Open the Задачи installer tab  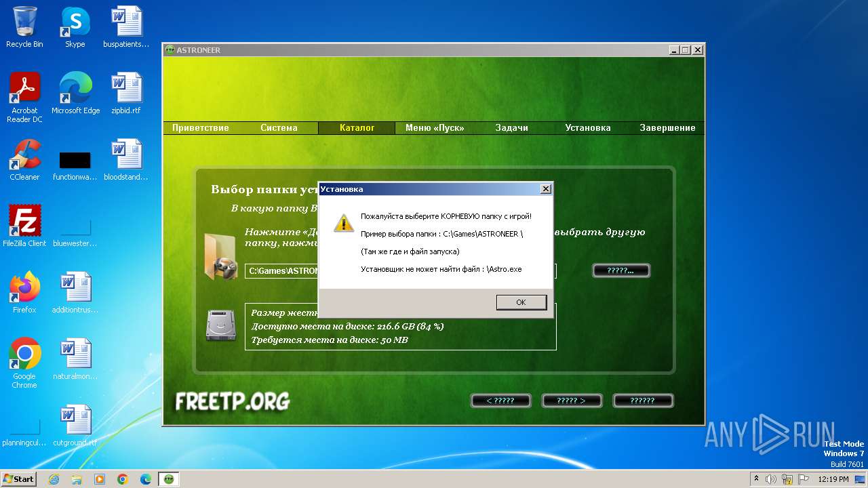[511, 127]
